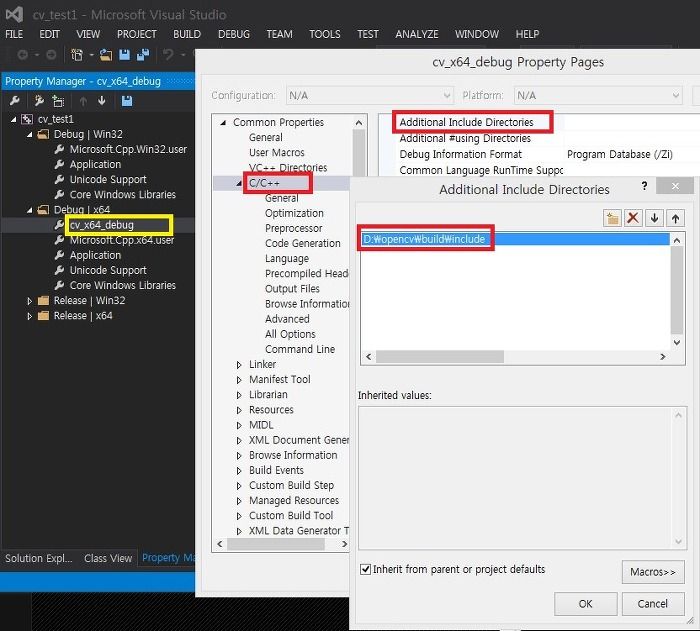Click Add New Project Property Sheet icon
700x631 pixels.
pyautogui.click(x=39, y=101)
